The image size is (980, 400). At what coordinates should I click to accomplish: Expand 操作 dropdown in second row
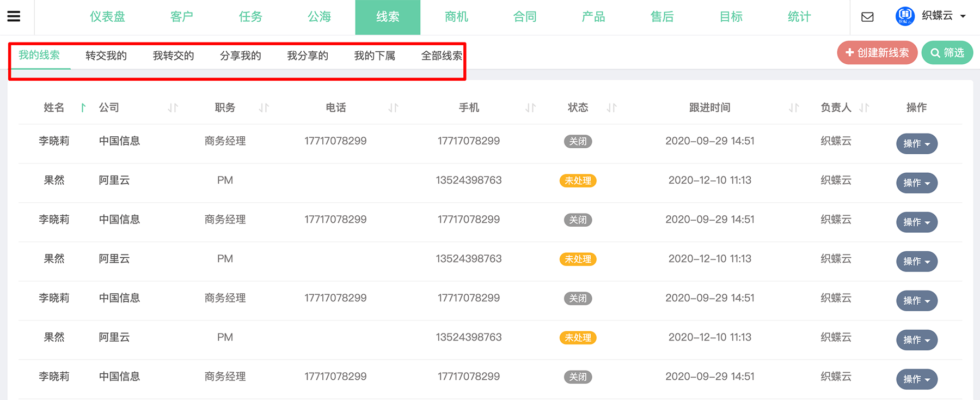917,183
